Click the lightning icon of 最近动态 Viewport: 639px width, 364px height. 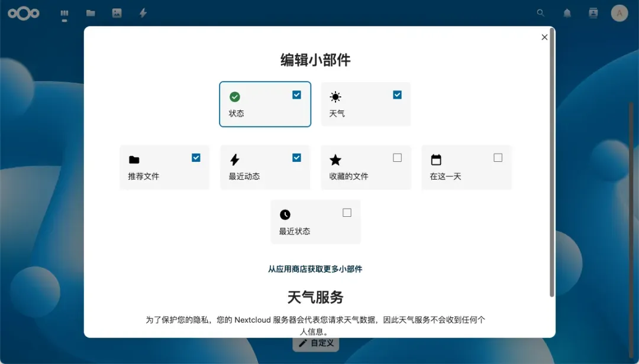pyautogui.click(x=235, y=160)
